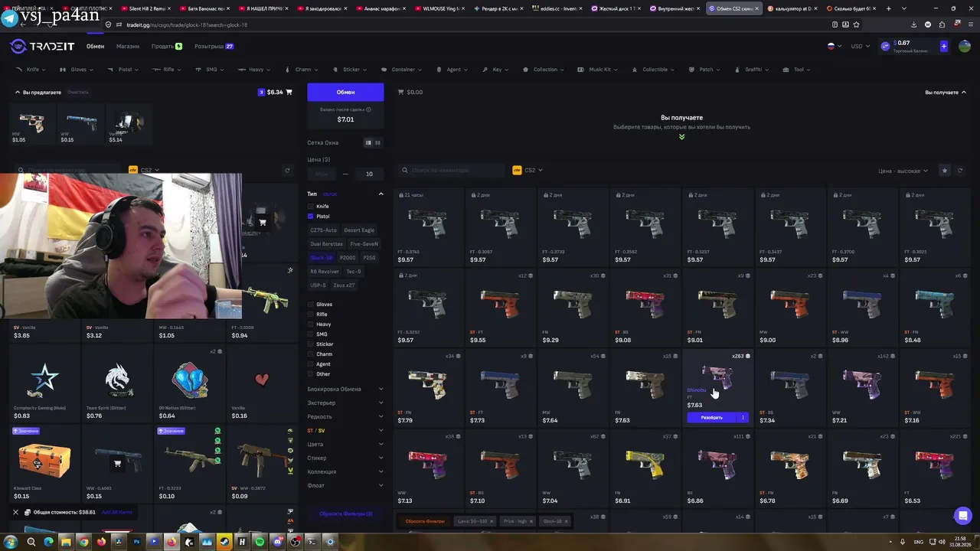
Task: Check the Sticker type checkbox
Action: [x=311, y=344]
